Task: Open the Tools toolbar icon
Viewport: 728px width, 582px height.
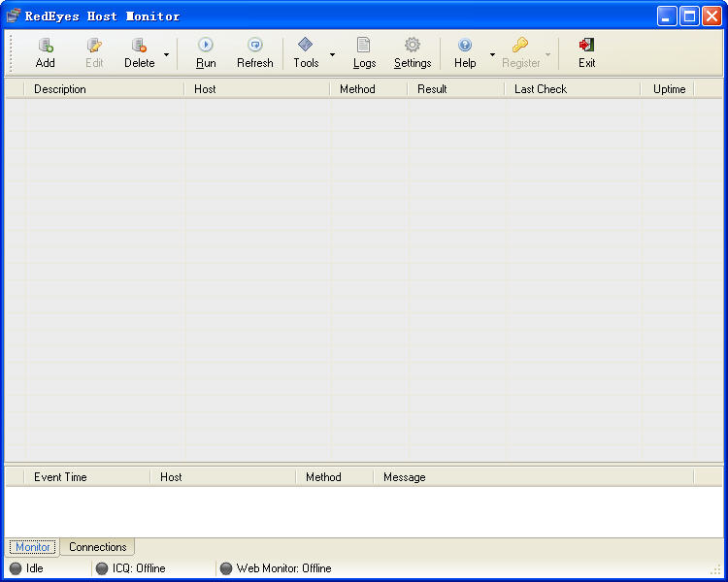Action: (306, 46)
